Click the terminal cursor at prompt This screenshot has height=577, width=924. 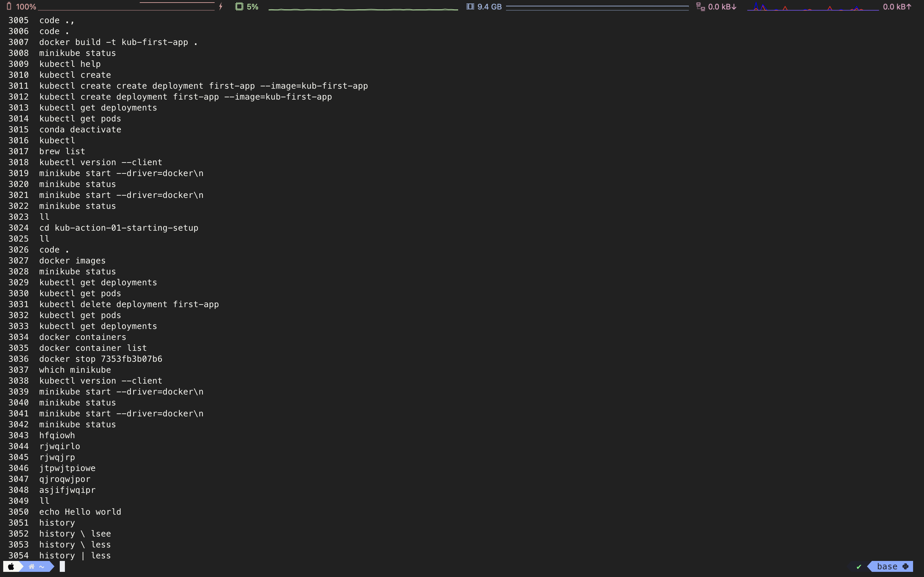(x=63, y=566)
